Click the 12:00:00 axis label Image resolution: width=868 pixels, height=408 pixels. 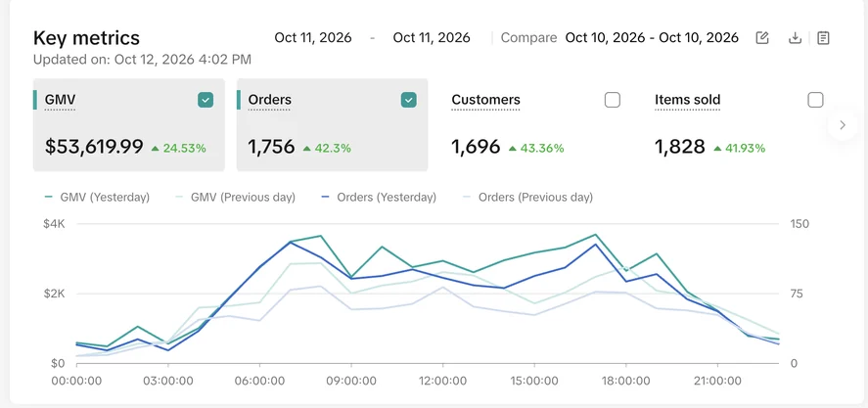[x=442, y=381]
